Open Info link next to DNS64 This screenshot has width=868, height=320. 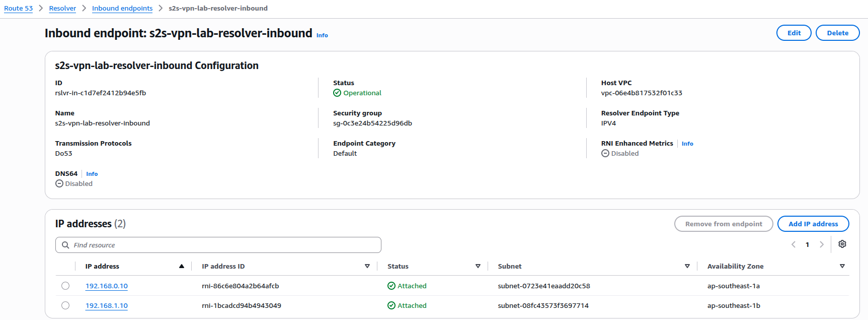coord(92,174)
